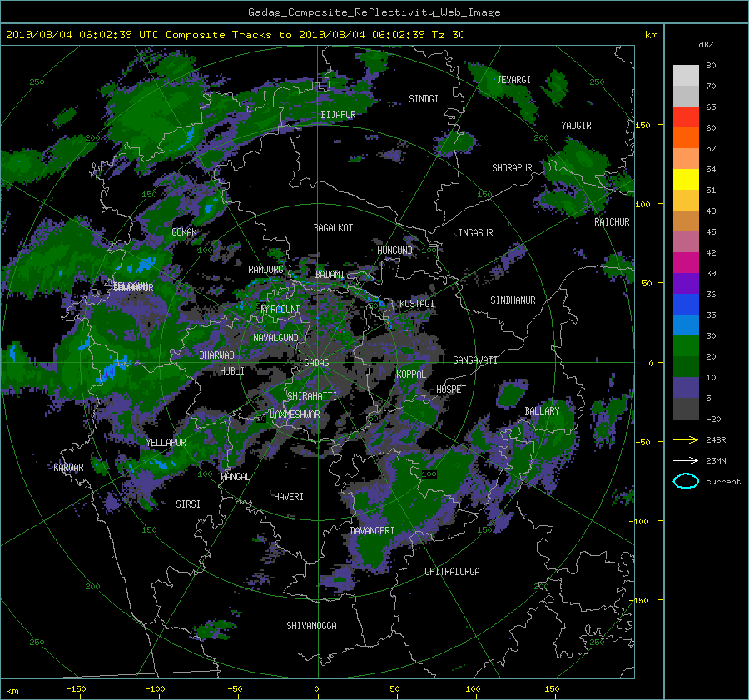Screen dimensions: 749x700
Task: Click the HANGAL city label
Action: click(235, 477)
